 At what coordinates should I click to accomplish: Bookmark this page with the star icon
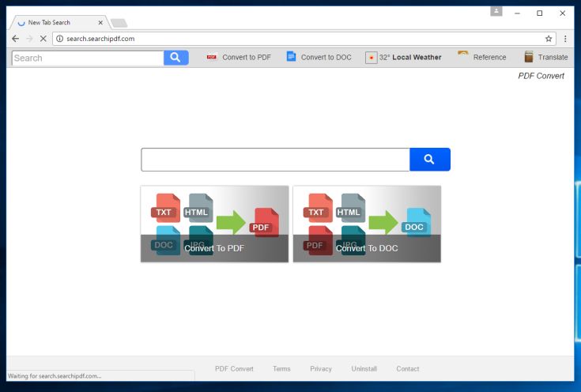549,39
